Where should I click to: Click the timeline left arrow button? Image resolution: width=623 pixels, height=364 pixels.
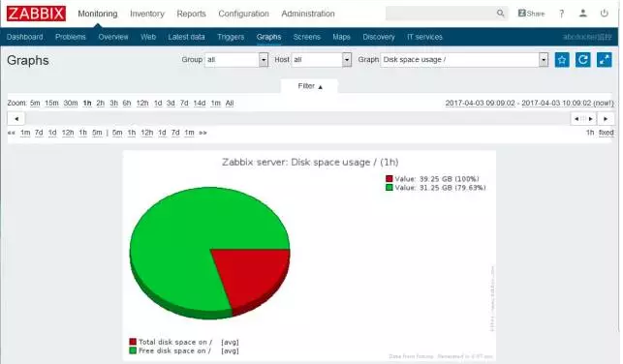pyautogui.click(x=16, y=119)
